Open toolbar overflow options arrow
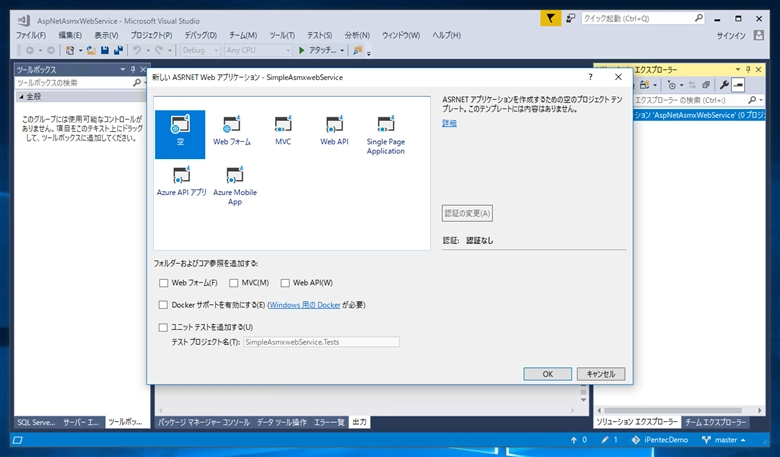The width and height of the screenshot is (780, 457). pyautogui.click(x=369, y=52)
